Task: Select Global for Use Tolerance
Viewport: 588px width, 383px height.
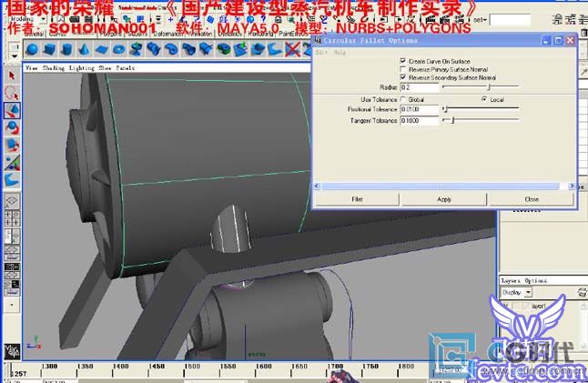Action: click(x=403, y=99)
